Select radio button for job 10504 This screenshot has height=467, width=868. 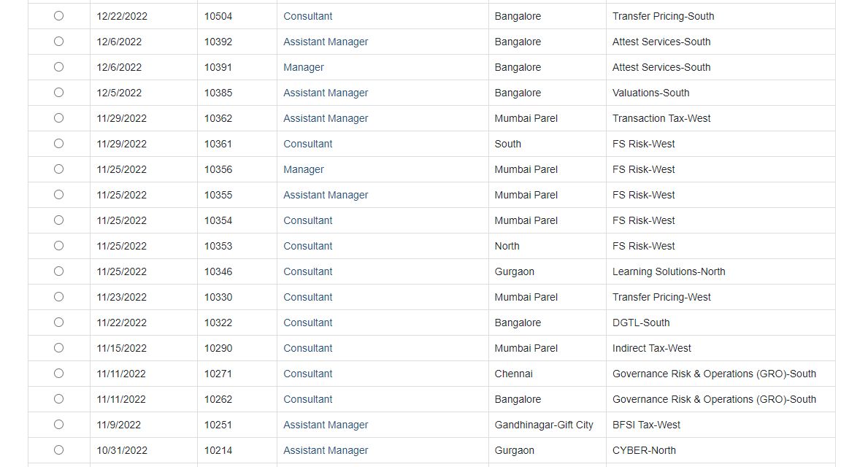coord(58,16)
